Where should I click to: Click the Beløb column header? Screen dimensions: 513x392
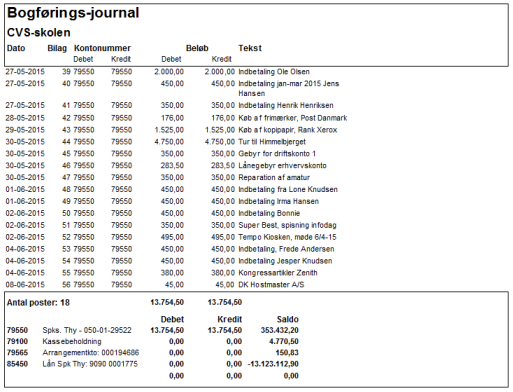(197, 48)
